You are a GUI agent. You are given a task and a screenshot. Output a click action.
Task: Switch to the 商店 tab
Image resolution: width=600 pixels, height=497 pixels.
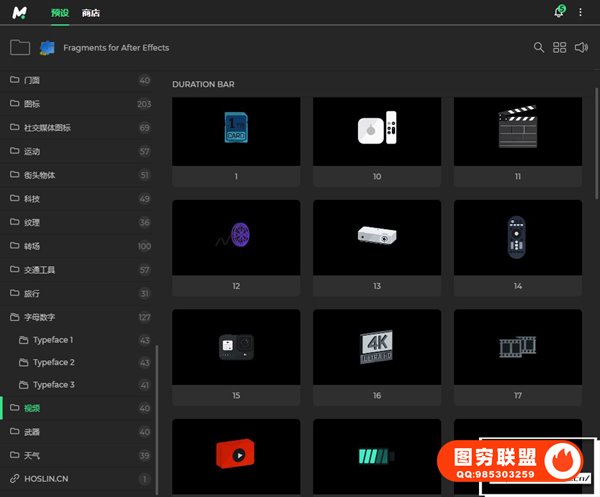coord(91,13)
